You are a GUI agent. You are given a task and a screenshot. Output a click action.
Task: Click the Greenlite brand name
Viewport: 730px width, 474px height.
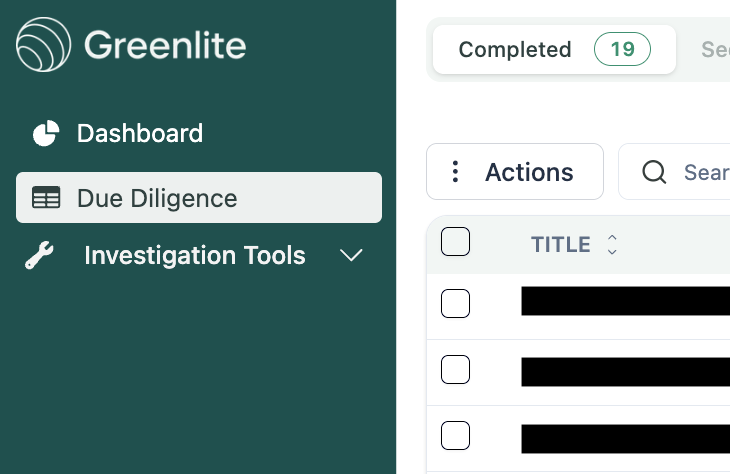point(165,45)
